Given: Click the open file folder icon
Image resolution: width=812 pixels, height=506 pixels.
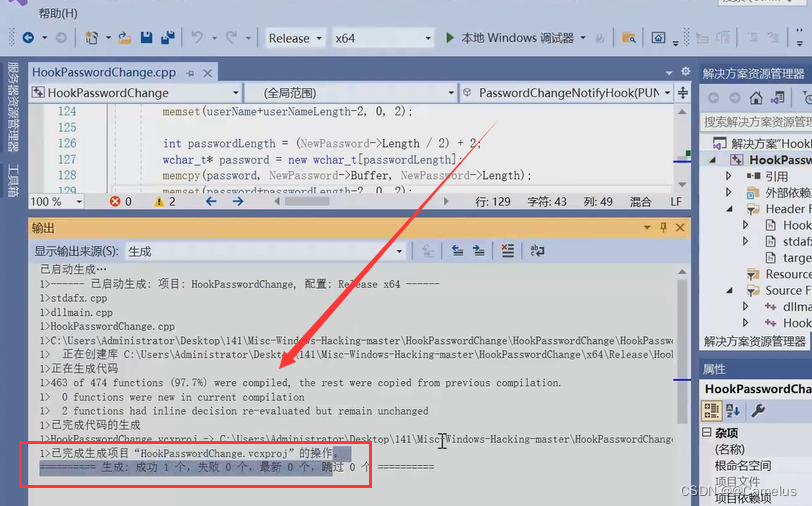Looking at the screenshot, I should (124, 38).
